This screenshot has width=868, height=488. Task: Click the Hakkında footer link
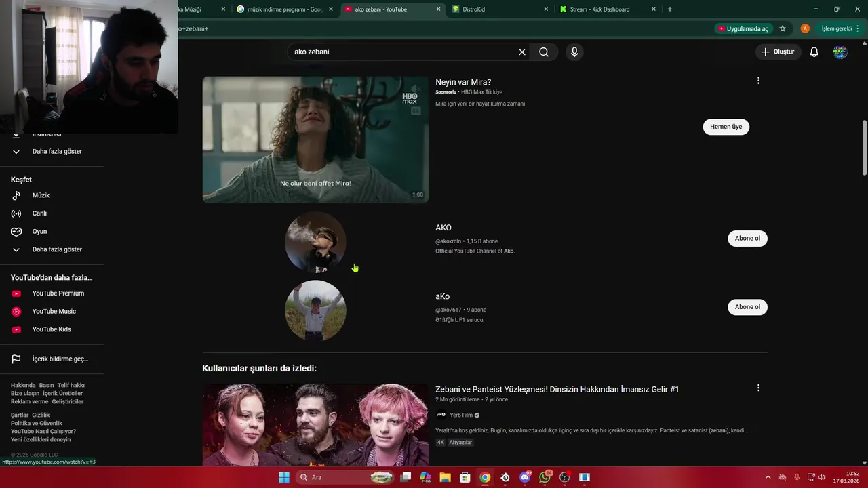tap(23, 386)
